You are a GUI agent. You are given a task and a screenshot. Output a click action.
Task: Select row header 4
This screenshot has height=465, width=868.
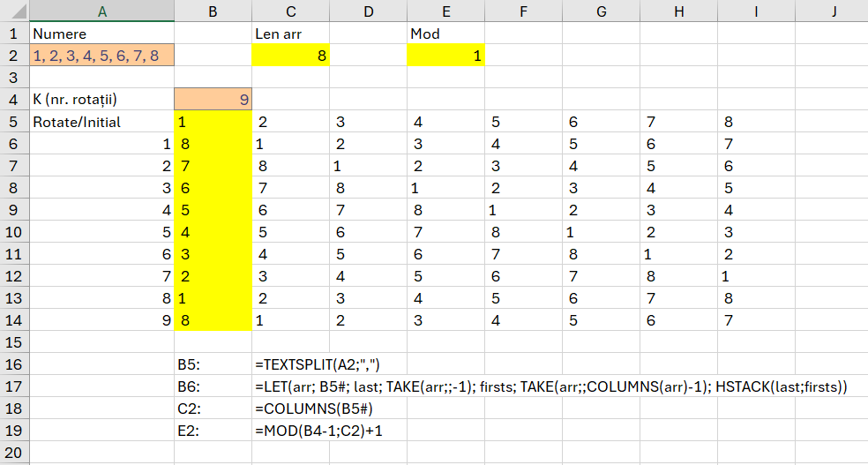(x=14, y=100)
